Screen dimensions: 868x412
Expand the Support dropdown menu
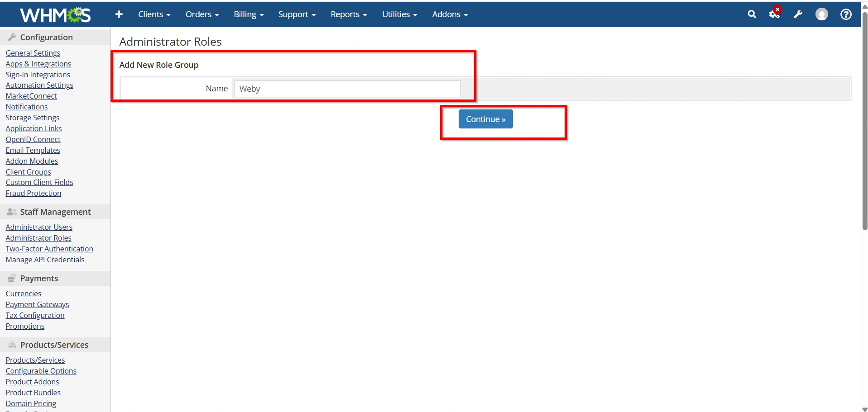(x=297, y=14)
